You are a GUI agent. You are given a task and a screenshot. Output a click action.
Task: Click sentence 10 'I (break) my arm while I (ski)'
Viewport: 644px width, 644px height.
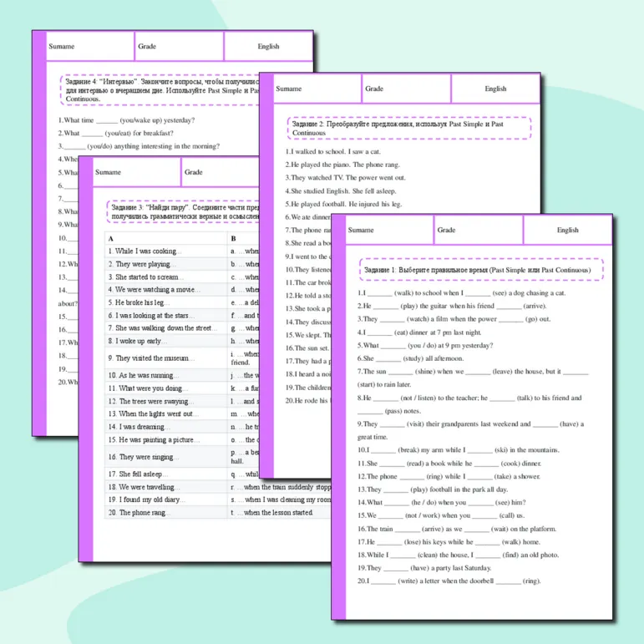pyautogui.click(x=459, y=450)
